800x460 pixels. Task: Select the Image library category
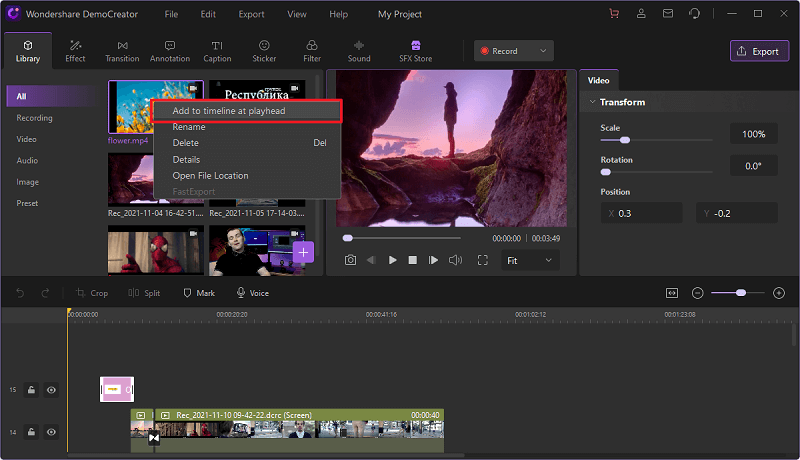28,182
